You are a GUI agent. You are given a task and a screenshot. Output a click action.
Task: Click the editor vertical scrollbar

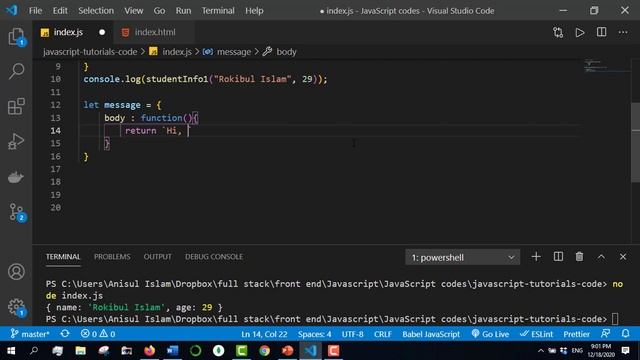coord(635,142)
